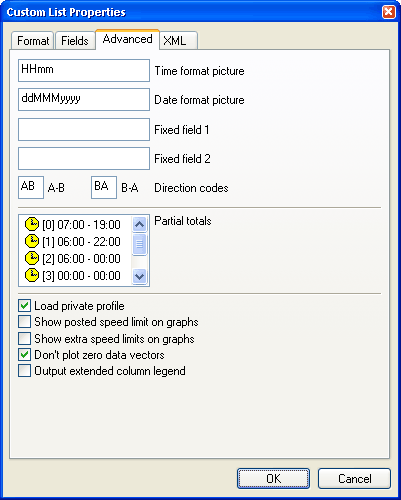
Task: Click clock icon for [2] 06:00 - 00:00
Action: (x=32, y=258)
